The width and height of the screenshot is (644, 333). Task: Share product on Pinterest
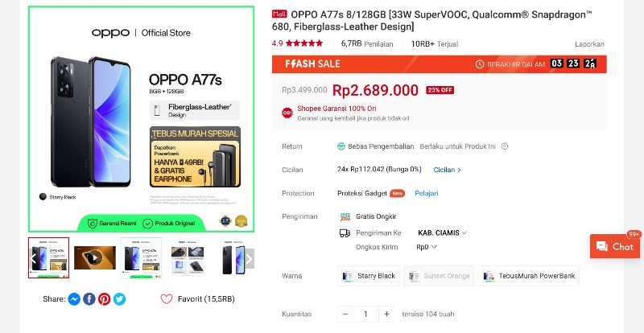coord(105,299)
